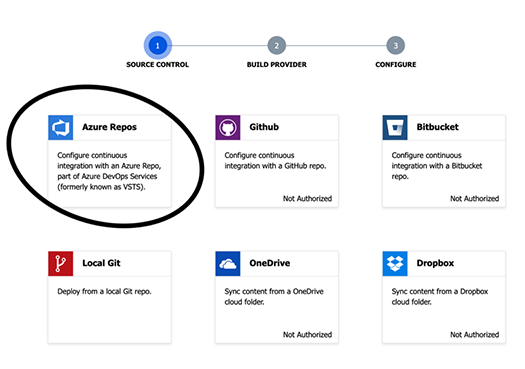Click Github card's Not Authorized status

(x=307, y=199)
